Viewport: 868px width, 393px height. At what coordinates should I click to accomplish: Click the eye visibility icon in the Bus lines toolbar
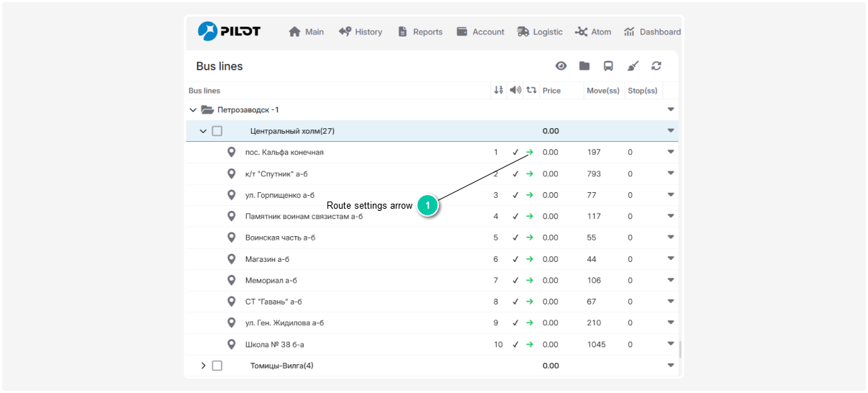tap(561, 66)
